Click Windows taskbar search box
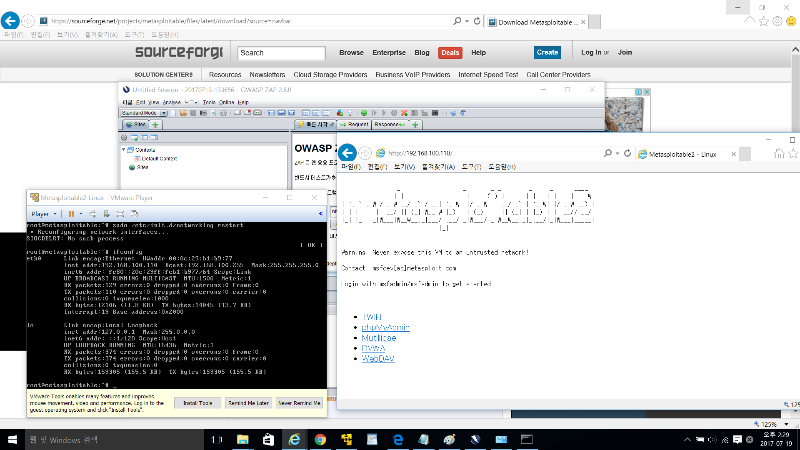This screenshot has height=450, width=800. pyautogui.click(x=115, y=439)
